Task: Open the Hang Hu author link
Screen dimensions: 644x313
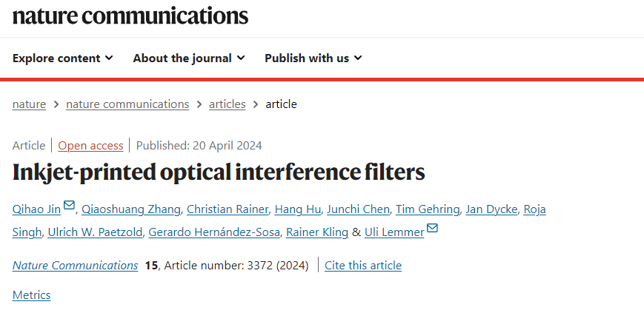Action: [298, 209]
